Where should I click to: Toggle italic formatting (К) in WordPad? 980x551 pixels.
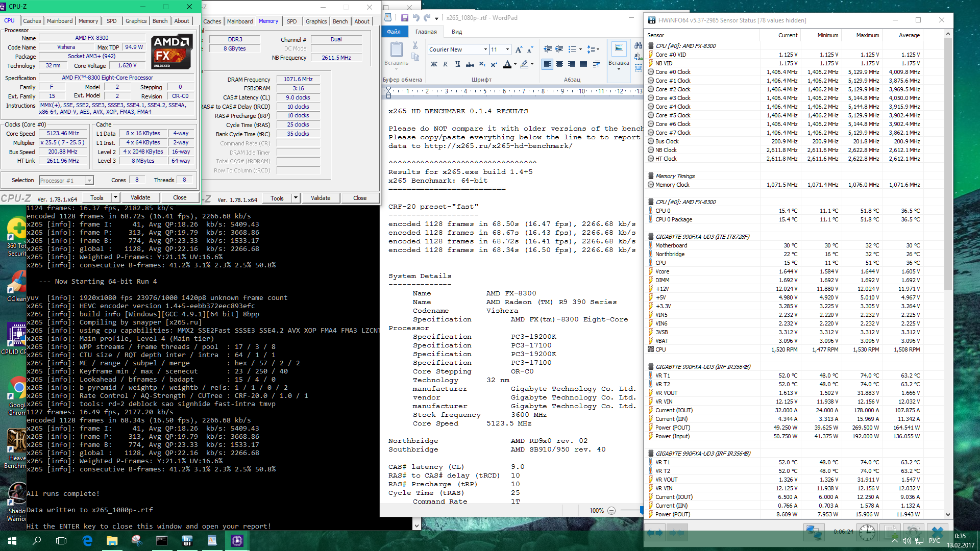446,64
